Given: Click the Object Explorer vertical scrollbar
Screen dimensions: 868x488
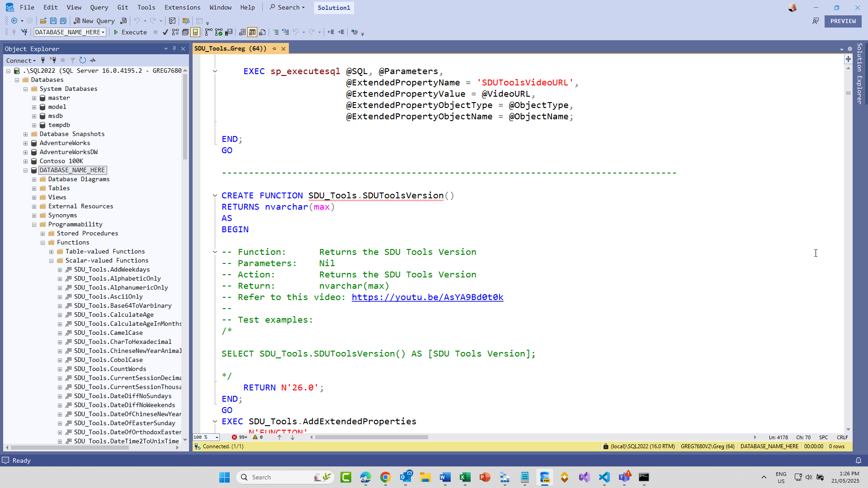Looking at the screenshot, I should (x=185, y=117).
